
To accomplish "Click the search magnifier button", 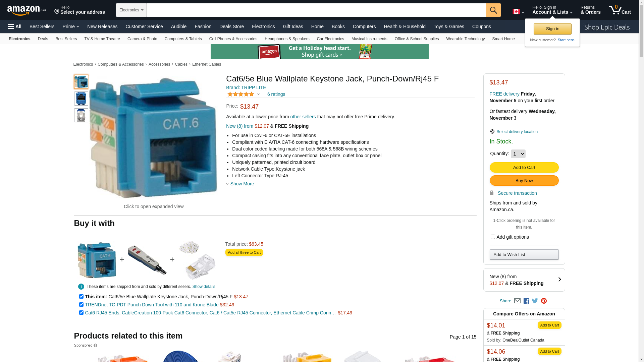I will (x=493, y=10).
